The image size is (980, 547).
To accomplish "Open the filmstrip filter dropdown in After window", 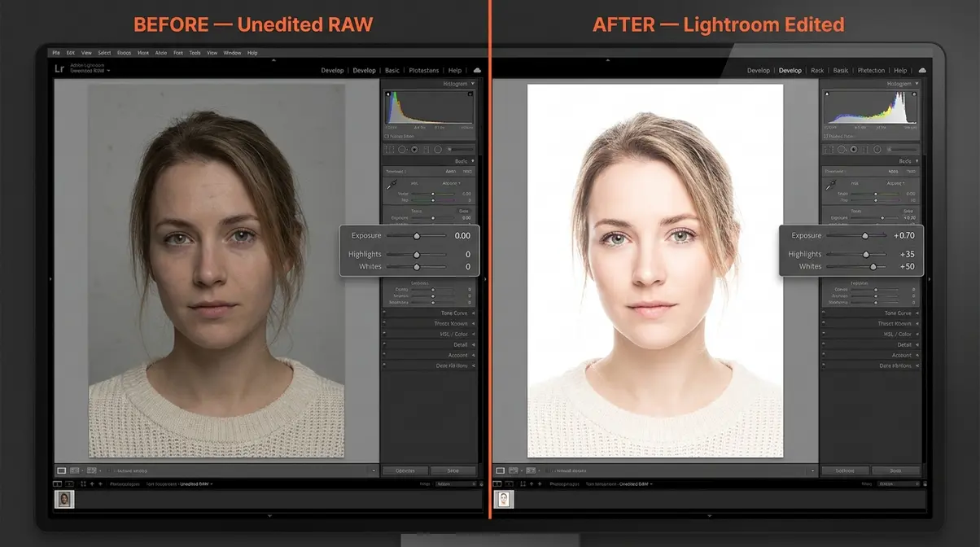I will pyautogui.click(x=898, y=484).
